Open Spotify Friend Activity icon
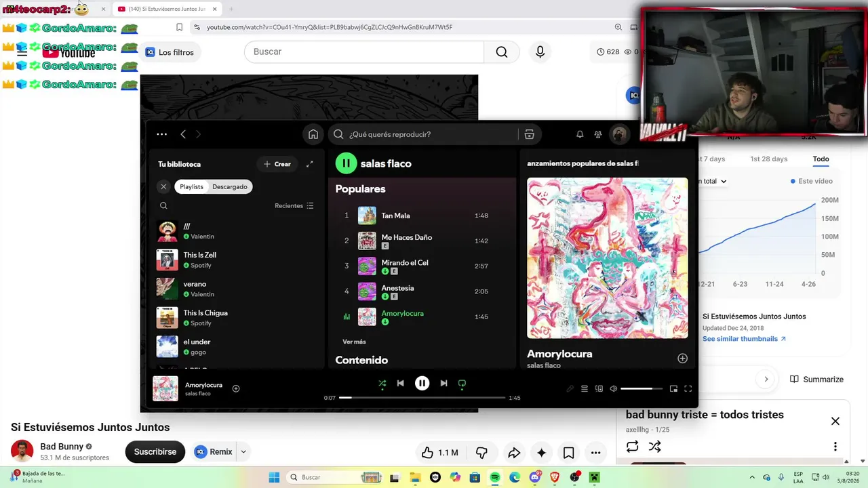The width and height of the screenshot is (868, 488). [598, 134]
